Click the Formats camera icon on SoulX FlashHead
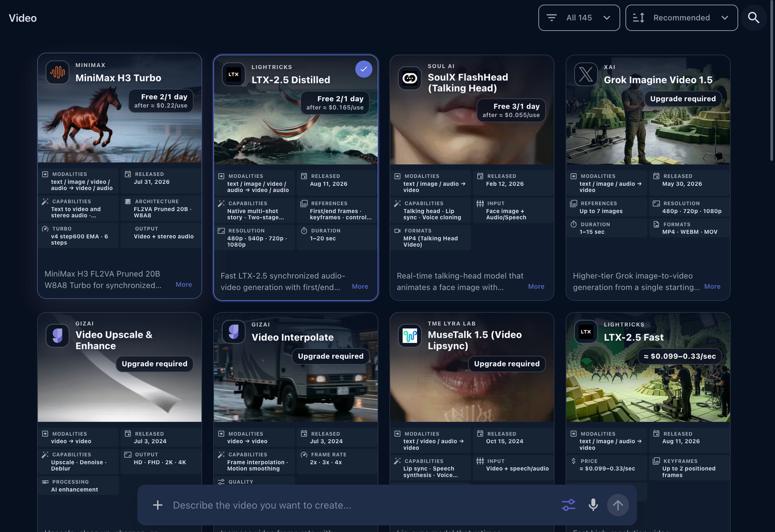 pyautogui.click(x=397, y=231)
